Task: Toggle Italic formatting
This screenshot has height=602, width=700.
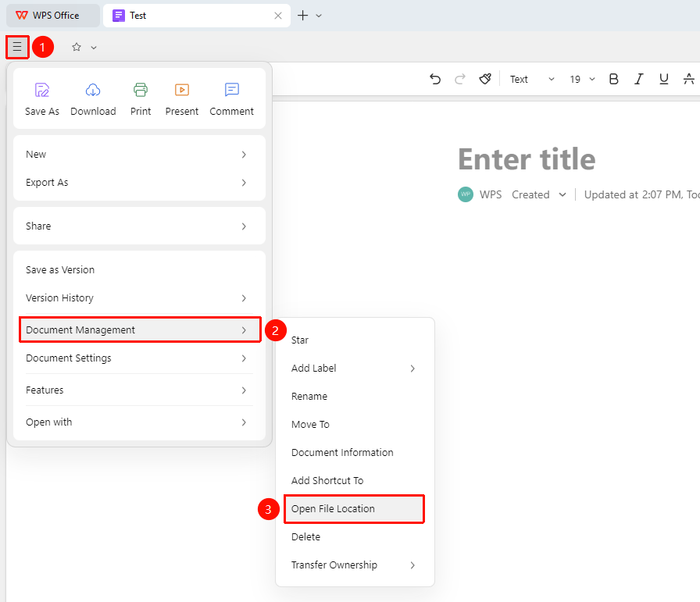Action: (639, 79)
